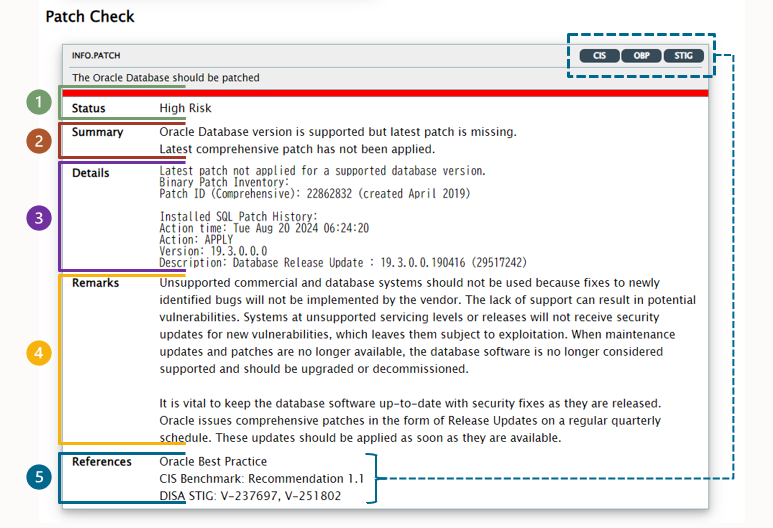Click the blue number 5 callout circle
The width and height of the screenshot is (773, 528).
pyautogui.click(x=37, y=477)
